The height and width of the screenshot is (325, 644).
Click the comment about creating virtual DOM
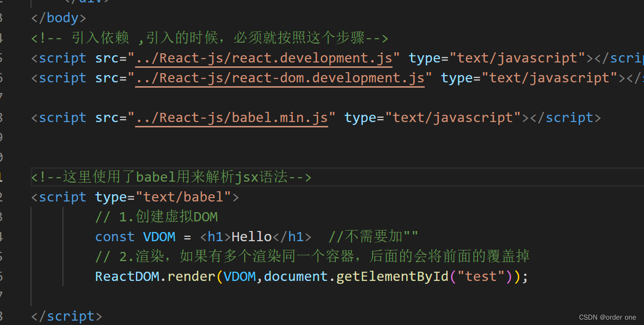[156, 217]
